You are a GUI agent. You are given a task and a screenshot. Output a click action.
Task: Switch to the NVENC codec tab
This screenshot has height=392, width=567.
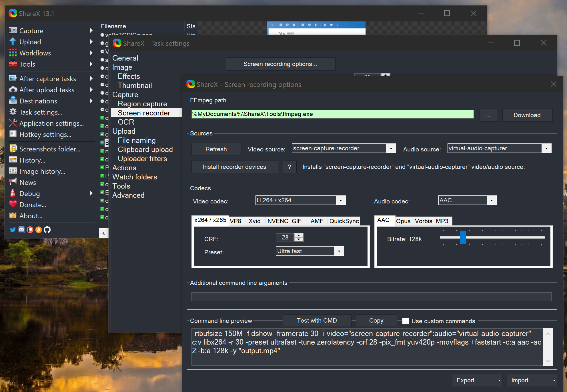(x=277, y=221)
